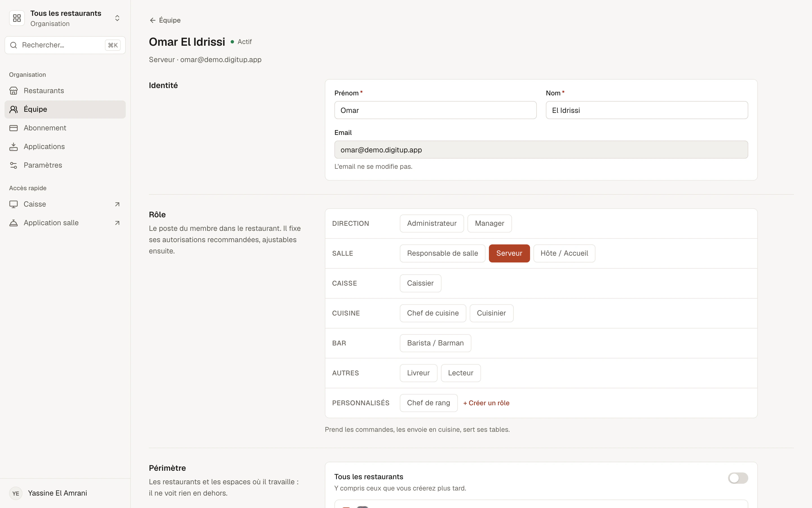Click the external arrow beside Caisse
The height and width of the screenshot is (508, 812).
pyautogui.click(x=117, y=204)
